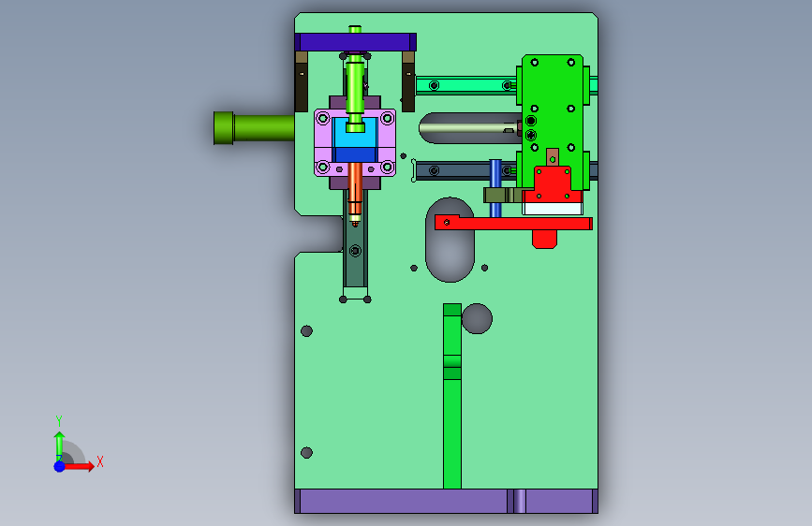Select the olive green cylinder protruding left
Screen dimensions: 812x526
coord(254,128)
